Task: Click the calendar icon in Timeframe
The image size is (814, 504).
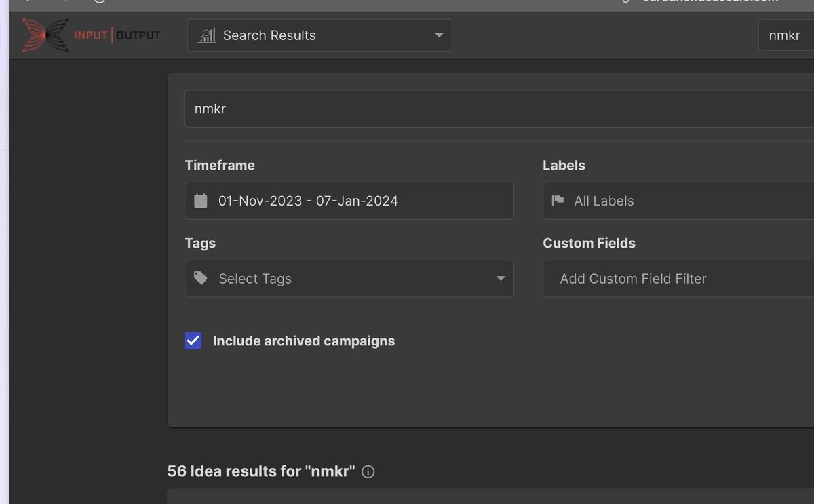Action: tap(200, 201)
